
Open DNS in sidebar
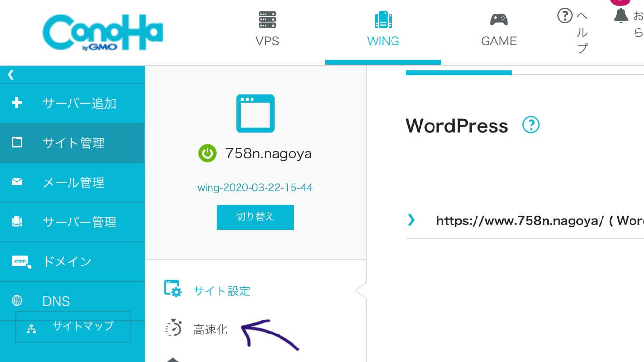72,301
